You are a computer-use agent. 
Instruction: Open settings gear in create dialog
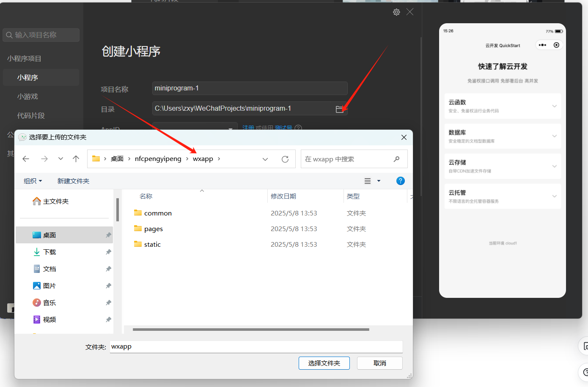pyautogui.click(x=396, y=12)
